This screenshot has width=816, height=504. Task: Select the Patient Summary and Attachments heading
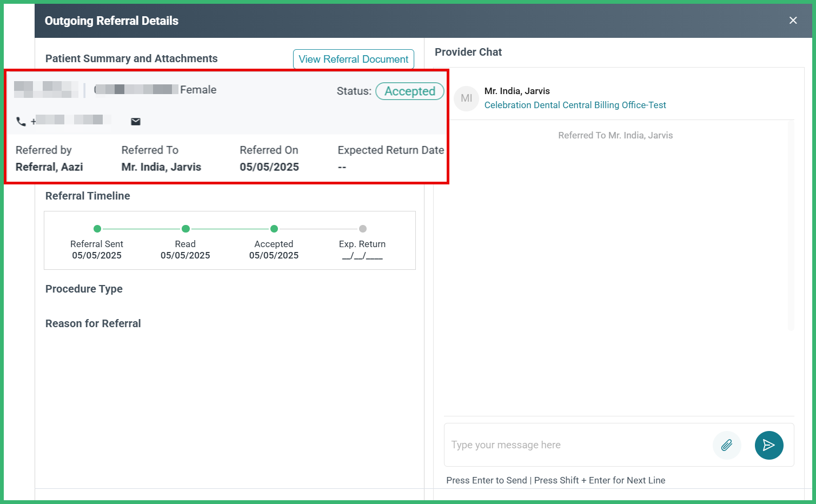tap(131, 58)
